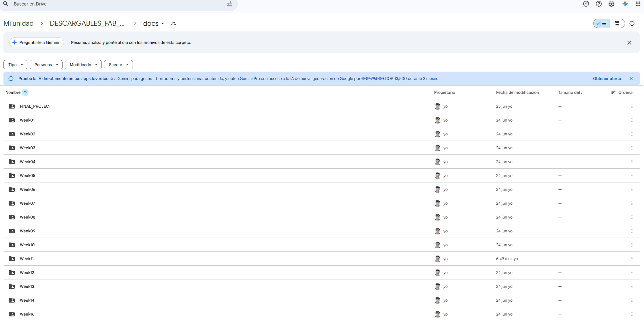Select the Week05 folder
The image size is (644, 332).
321,176
